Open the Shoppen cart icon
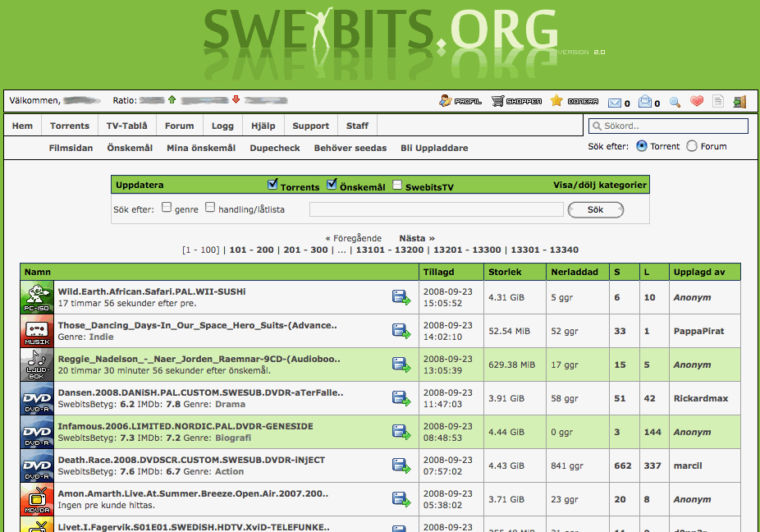The height and width of the screenshot is (532, 760). (516, 101)
